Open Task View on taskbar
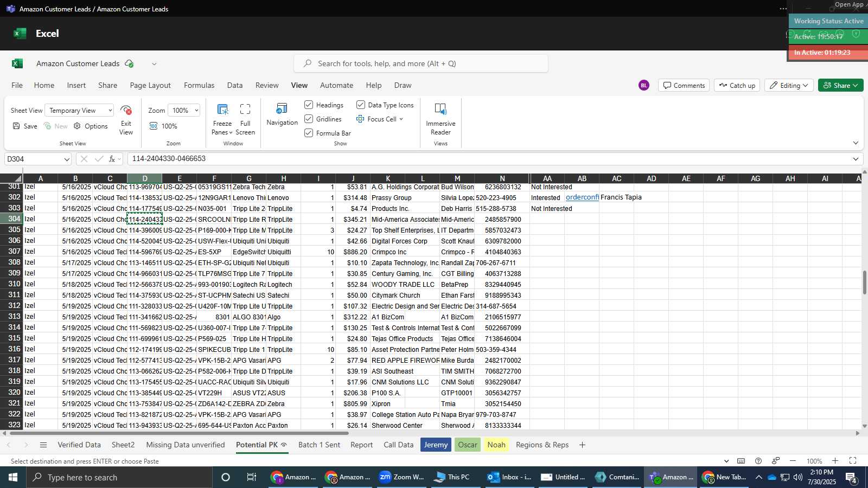868x488 pixels. click(x=251, y=477)
